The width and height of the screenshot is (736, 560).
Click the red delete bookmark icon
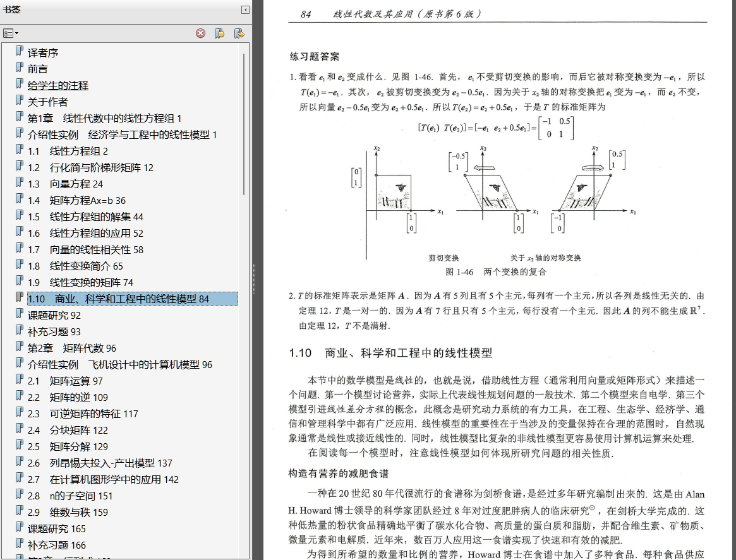[200, 33]
